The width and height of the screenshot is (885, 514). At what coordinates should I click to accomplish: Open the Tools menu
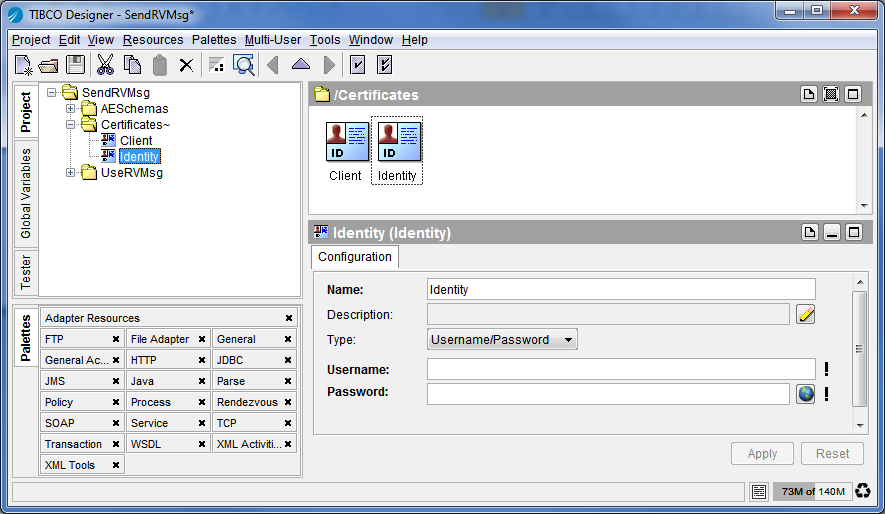coord(325,40)
